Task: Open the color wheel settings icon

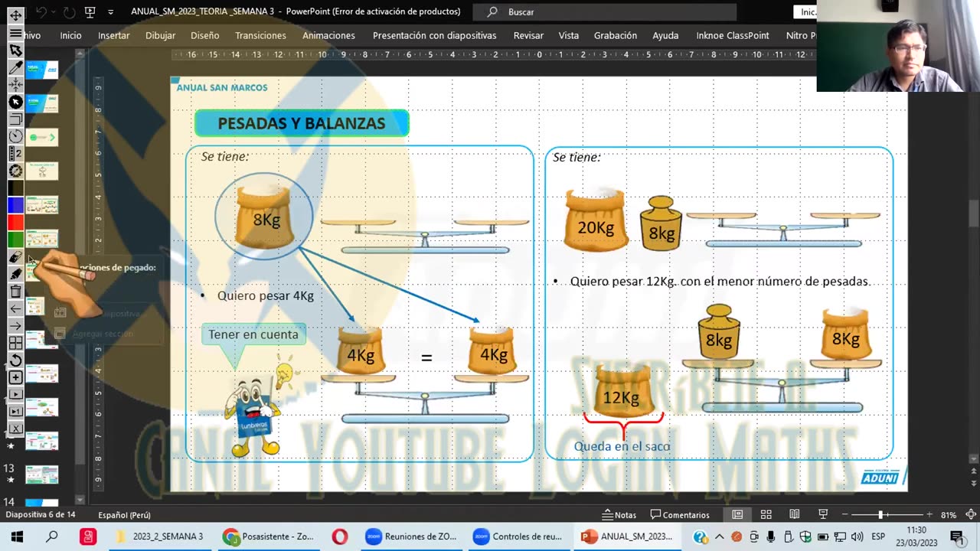Action: point(15,171)
